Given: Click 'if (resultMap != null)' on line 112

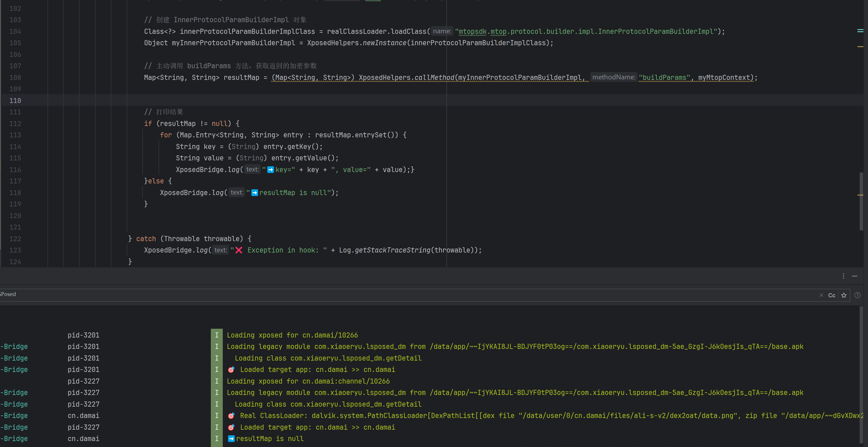Looking at the screenshot, I should point(188,123).
